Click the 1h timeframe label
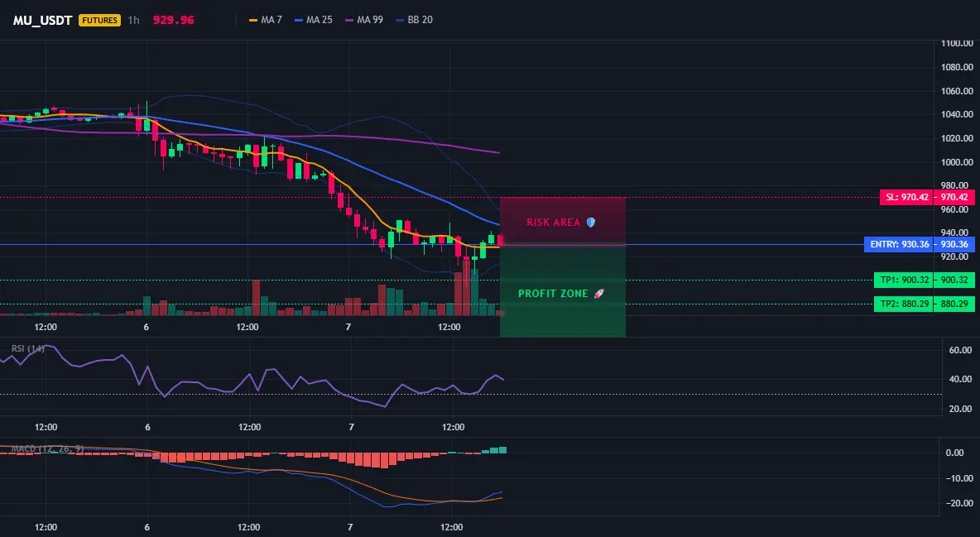 [133, 20]
